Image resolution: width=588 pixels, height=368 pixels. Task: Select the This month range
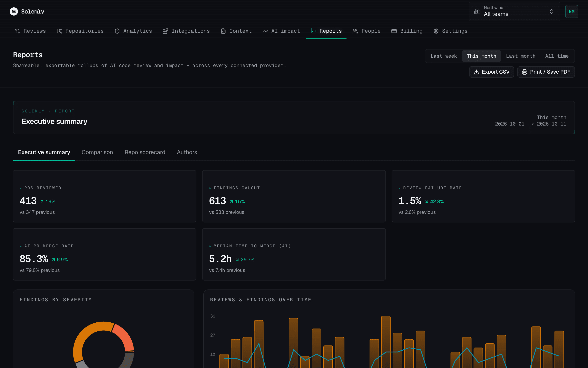tap(481, 56)
